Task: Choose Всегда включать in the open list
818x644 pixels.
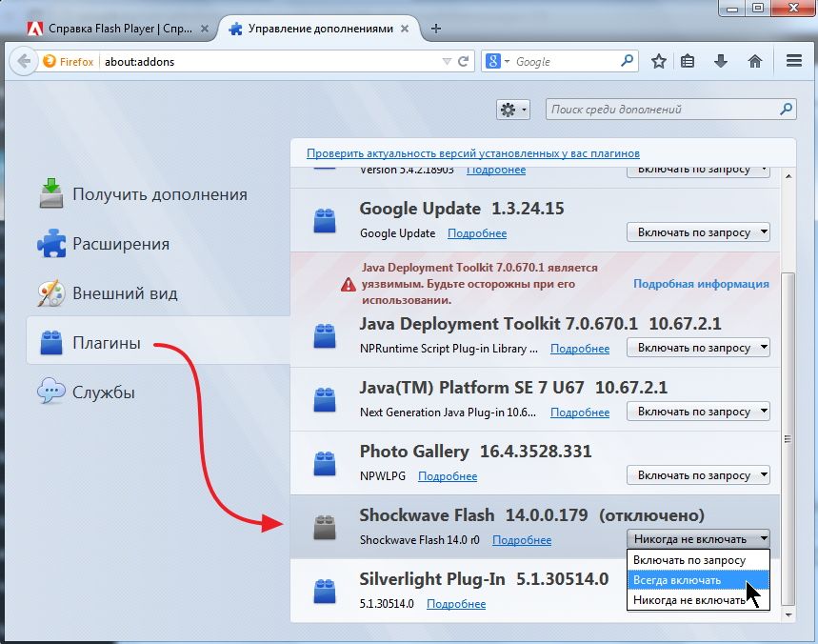Action: pos(698,580)
